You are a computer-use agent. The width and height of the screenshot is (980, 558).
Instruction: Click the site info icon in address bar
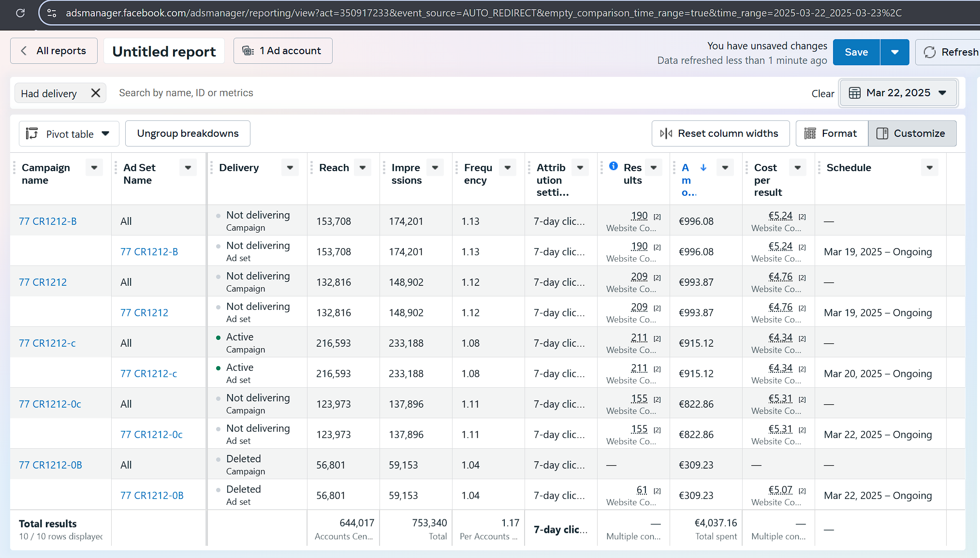(52, 13)
